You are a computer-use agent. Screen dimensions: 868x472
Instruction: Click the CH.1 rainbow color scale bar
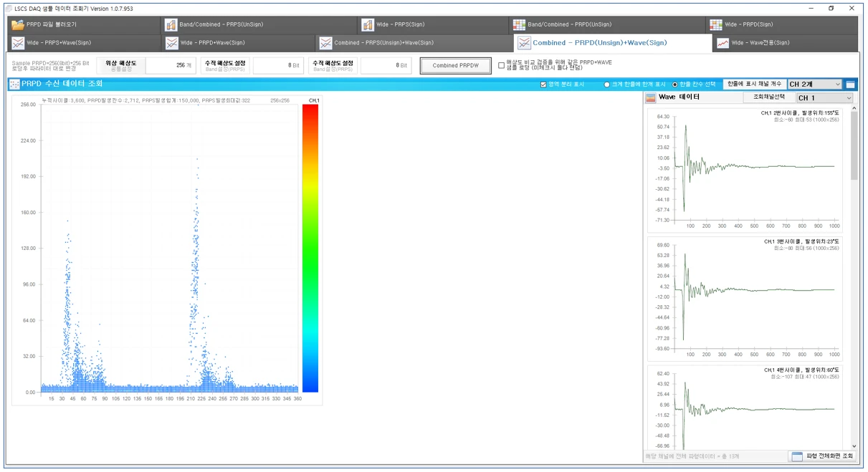click(310, 248)
